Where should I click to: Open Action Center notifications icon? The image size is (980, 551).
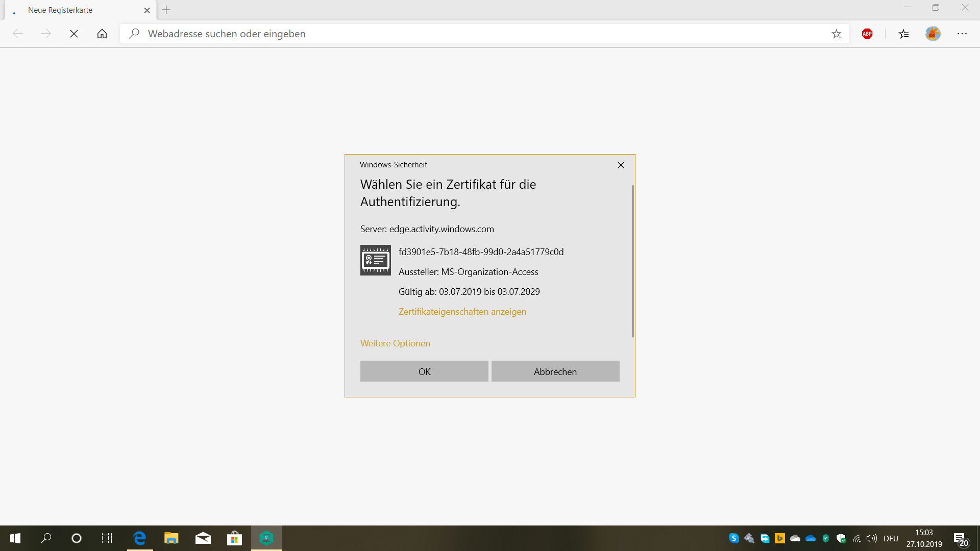pyautogui.click(x=961, y=539)
